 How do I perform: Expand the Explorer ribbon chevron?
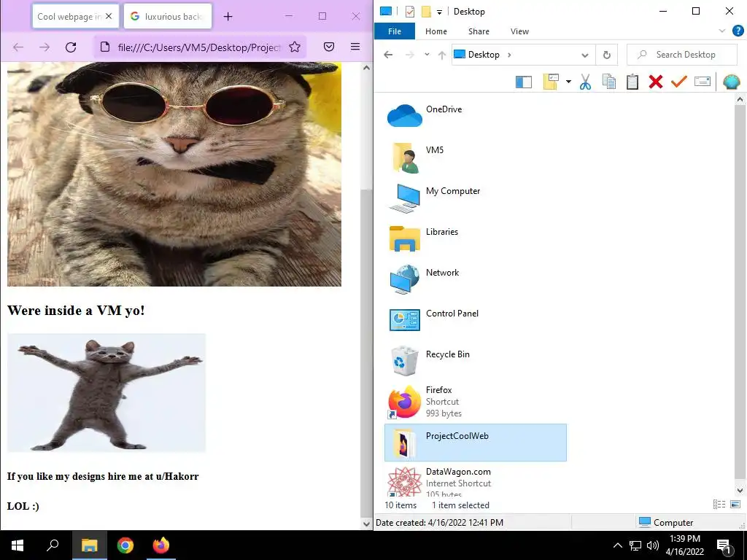[721, 31]
